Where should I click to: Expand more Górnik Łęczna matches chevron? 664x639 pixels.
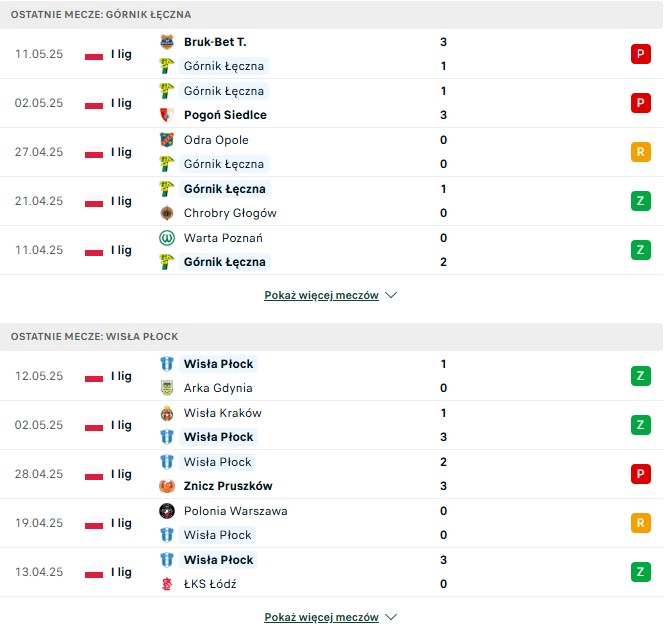[391, 295]
